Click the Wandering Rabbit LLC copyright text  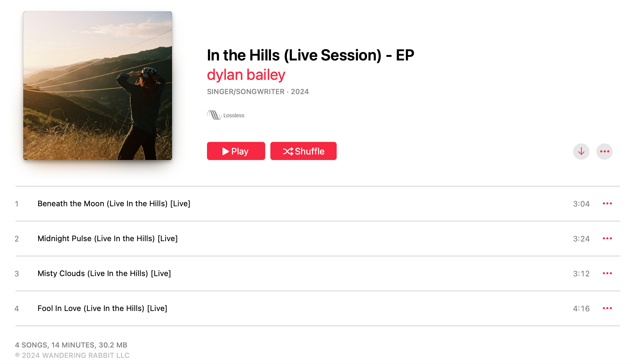pyautogui.click(x=72, y=355)
